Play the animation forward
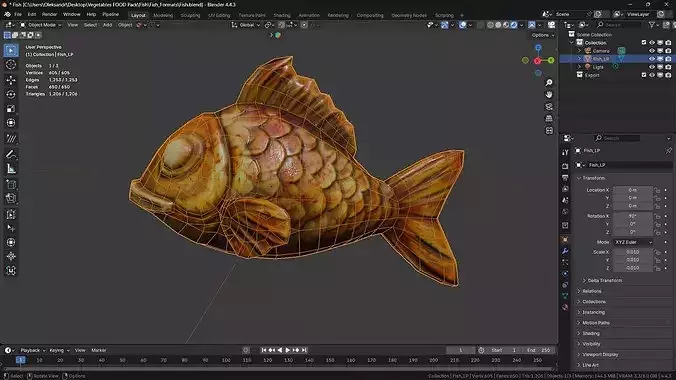This screenshot has width=676, height=380. (288, 350)
